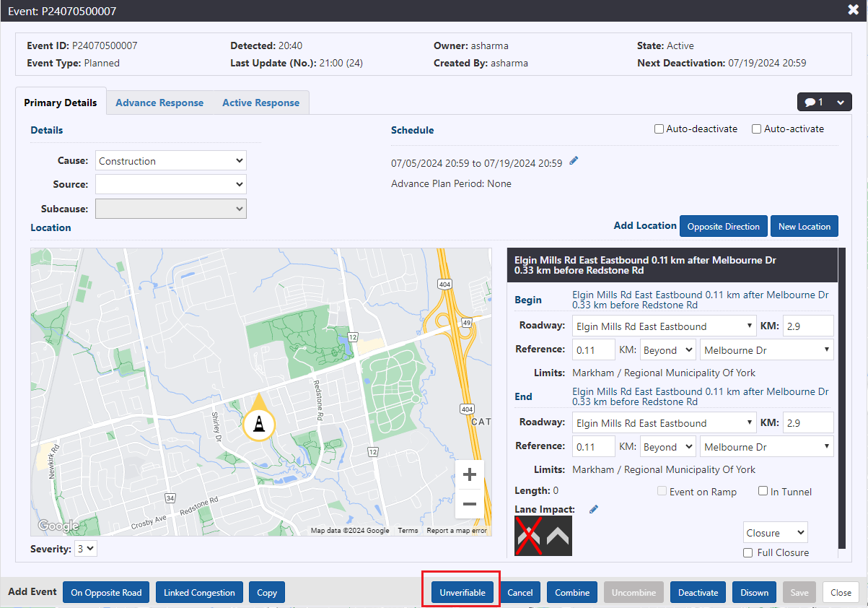
Task: Click the Event Type: Planned text
Action: pyautogui.click(x=73, y=63)
